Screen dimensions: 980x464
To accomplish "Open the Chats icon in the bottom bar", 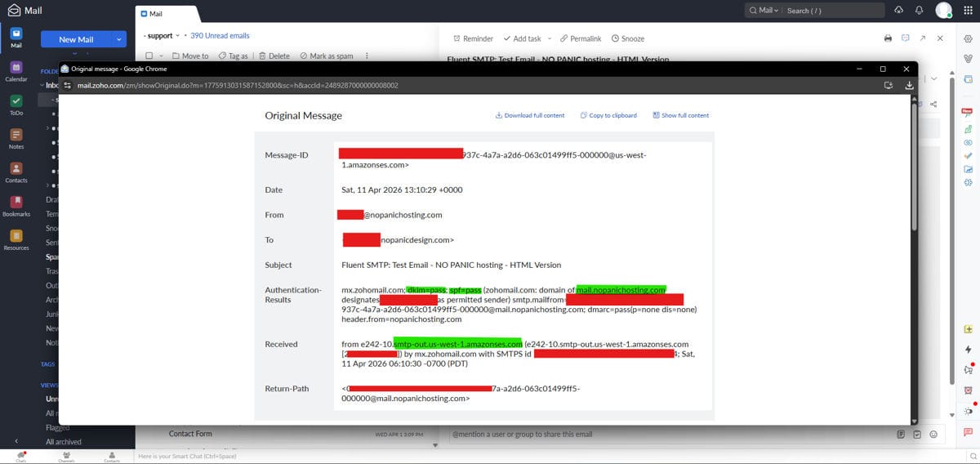I will click(21, 455).
